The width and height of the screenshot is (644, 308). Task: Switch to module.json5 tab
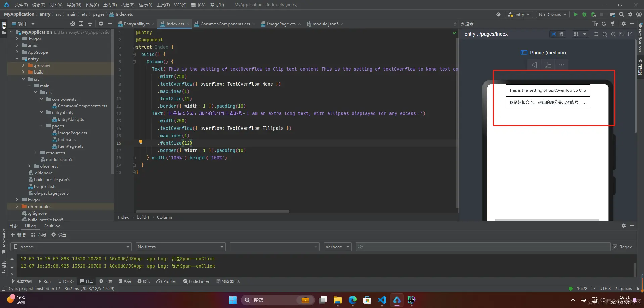pyautogui.click(x=325, y=24)
